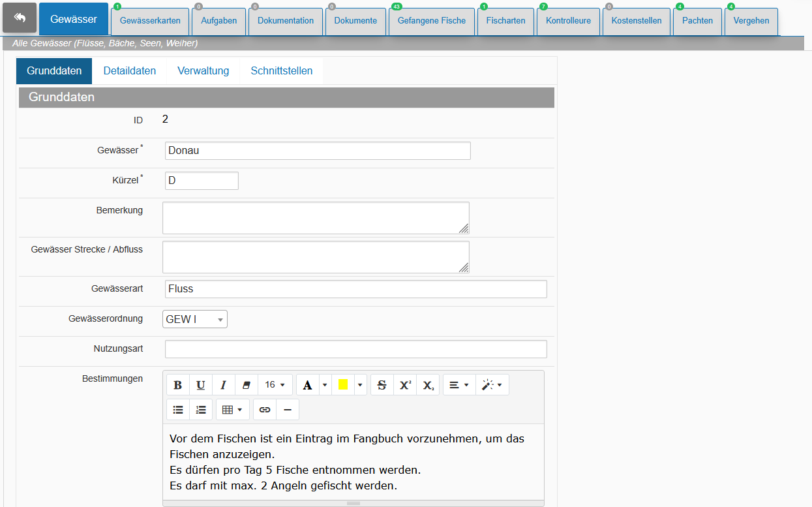Screen dimensions: 812x507
Task: Open the Kostenstellen tab
Action: tap(637, 21)
